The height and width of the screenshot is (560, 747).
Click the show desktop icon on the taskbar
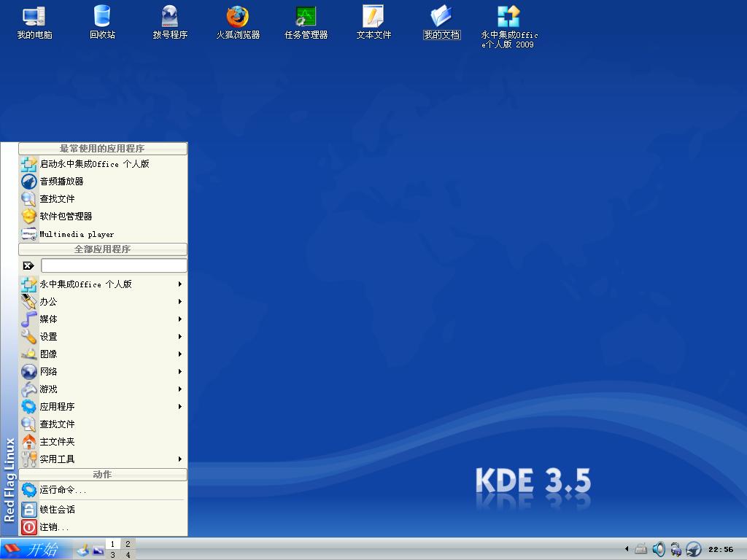coord(83,550)
